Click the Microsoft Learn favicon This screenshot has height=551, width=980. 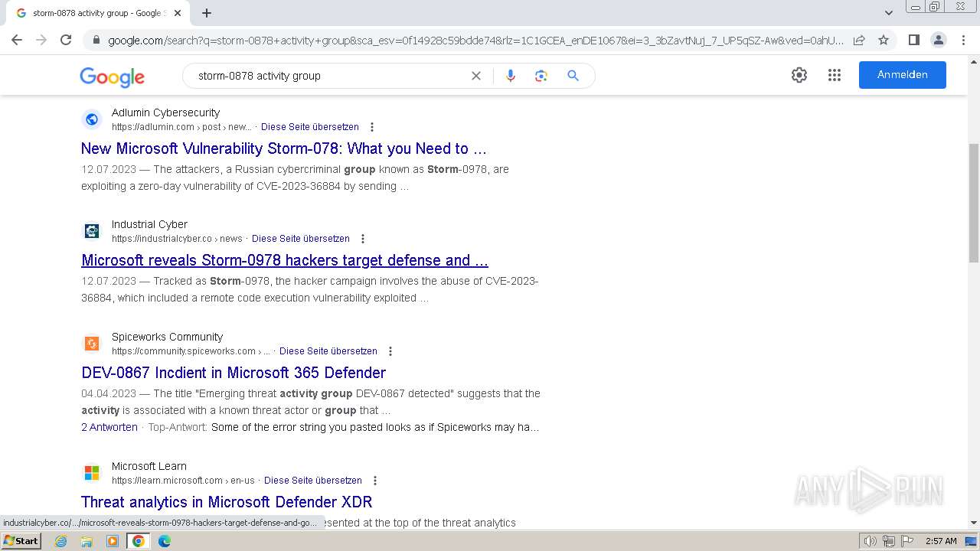point(92,473)
